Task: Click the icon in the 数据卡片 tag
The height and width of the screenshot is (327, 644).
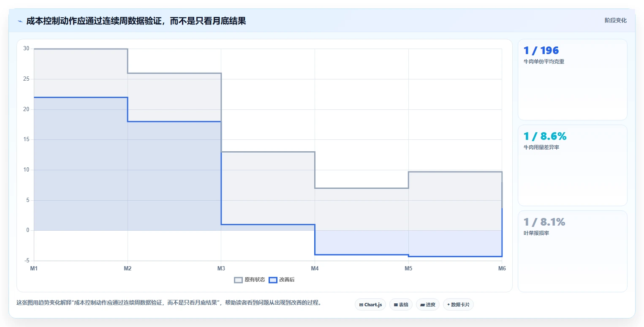Action: pyautogui.click(x=448, y=305)
